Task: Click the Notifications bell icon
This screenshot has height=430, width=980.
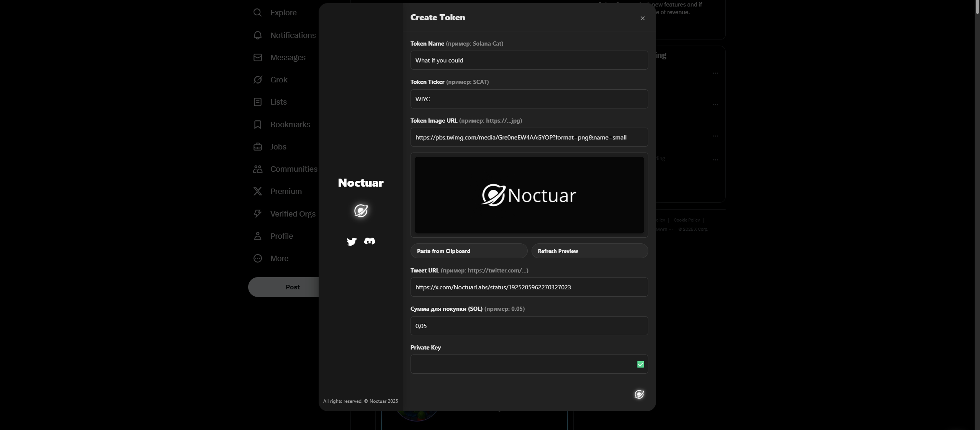Action: pos(257,35)
